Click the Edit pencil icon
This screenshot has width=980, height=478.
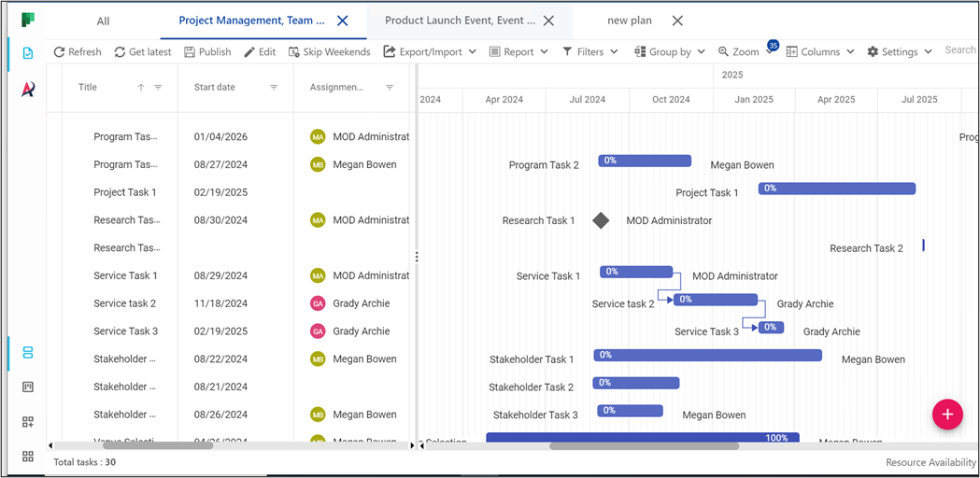(249, 52)
